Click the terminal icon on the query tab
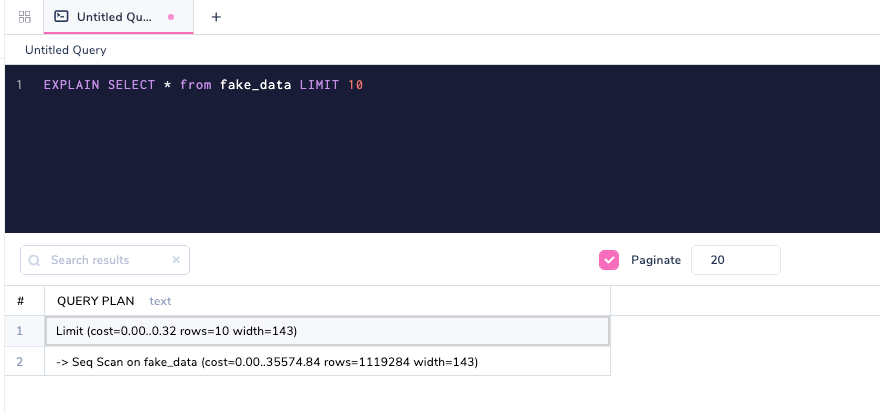This screenshot has height=413, width=880. [61, 17]
